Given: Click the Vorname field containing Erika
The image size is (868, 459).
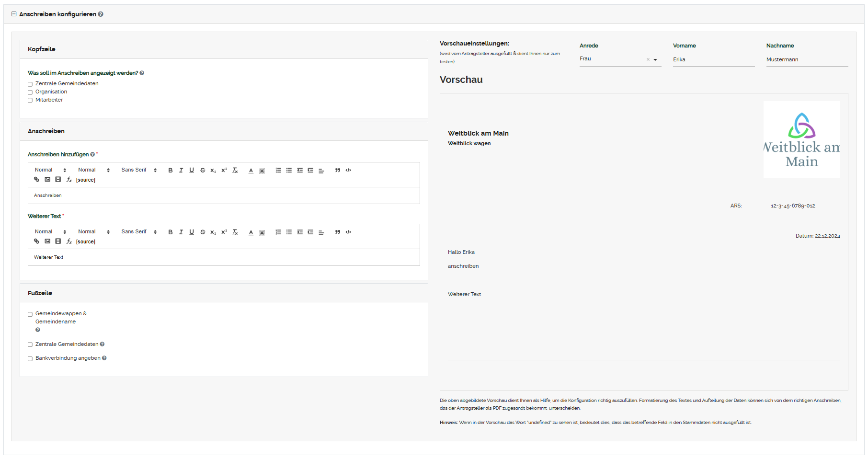Looking at the screenshot, I should 713,60.
